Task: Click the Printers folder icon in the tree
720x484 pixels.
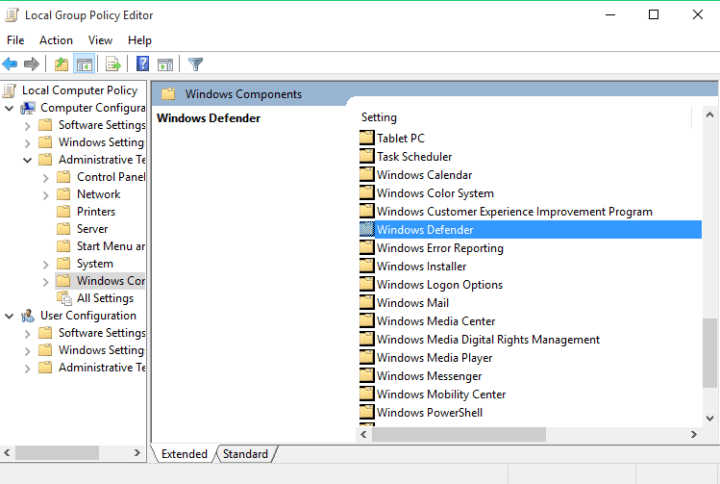Action: [63, 211]
